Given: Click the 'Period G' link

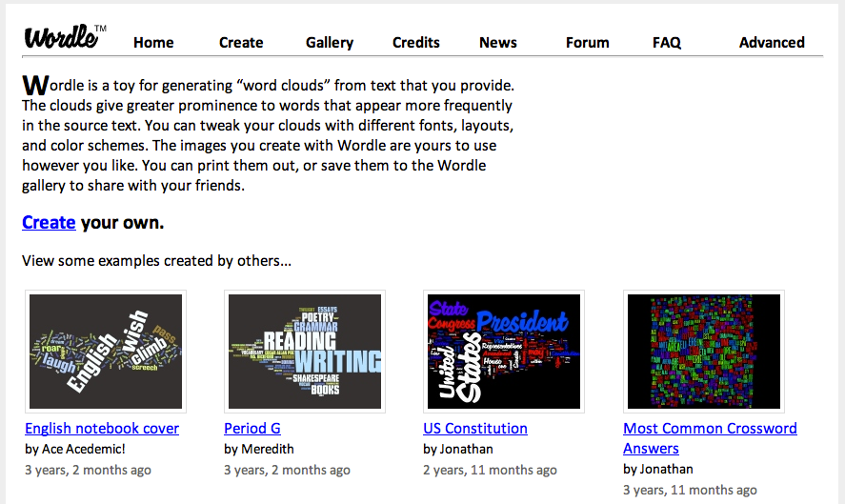Looking at the screenshot, I should click(252, 429).
